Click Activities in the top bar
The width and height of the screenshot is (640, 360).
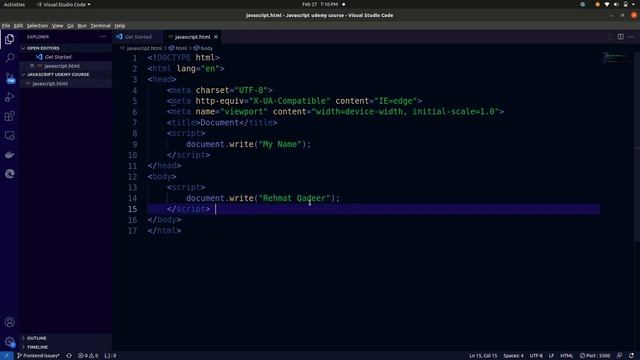[14, 4]
